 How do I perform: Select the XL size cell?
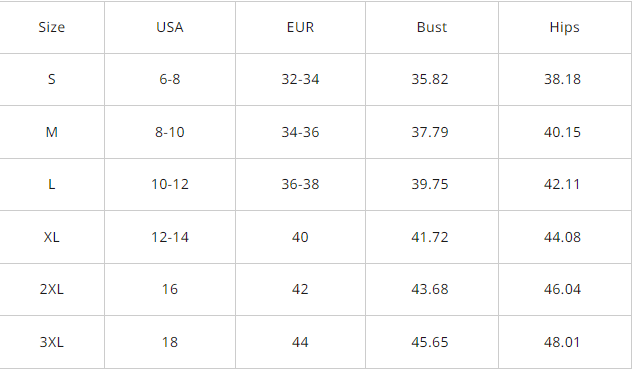coord(52,237)
